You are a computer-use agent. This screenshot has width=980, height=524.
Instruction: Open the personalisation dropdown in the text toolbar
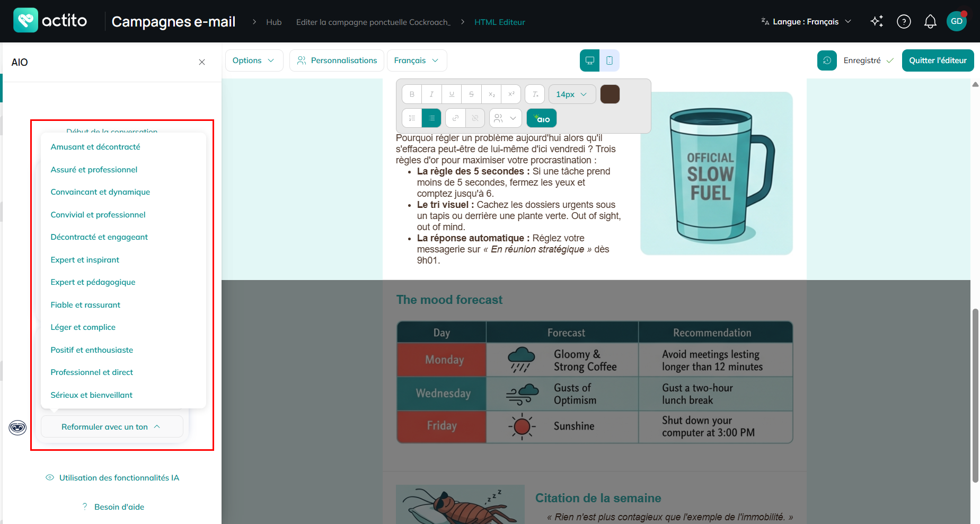[506, 118]
